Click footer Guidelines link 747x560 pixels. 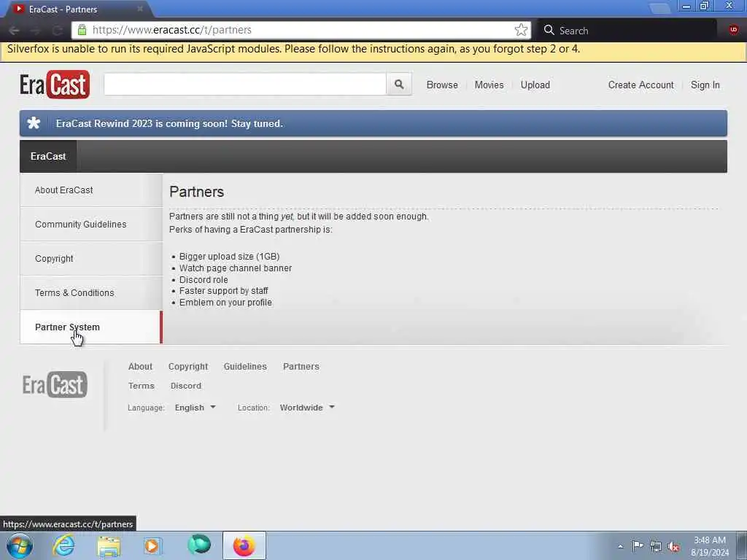point(245,367)
